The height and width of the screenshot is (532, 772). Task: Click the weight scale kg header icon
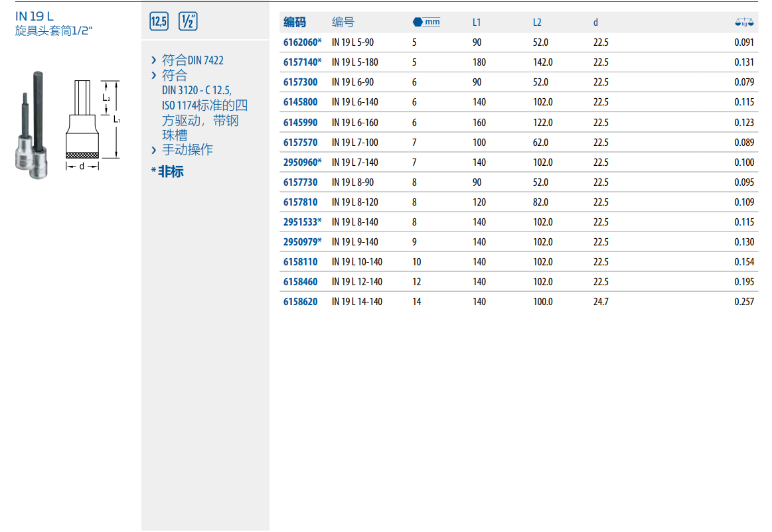pyautogui.click(x=744, y=23)
